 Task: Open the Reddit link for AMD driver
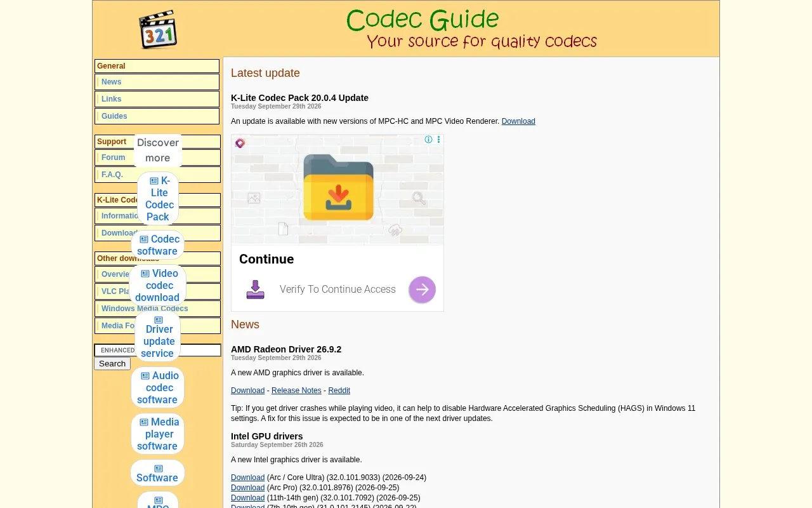click(339, 391)
